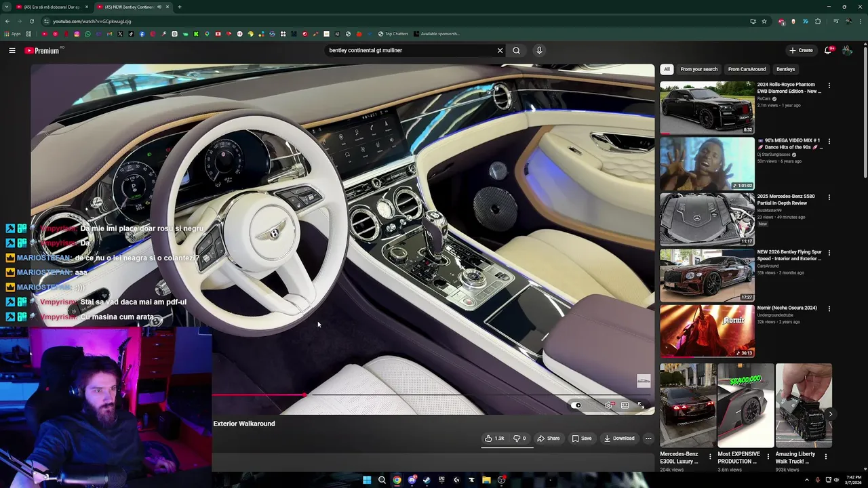
Task: Switch player to theater mode
Action: pyautogui.click(x=625, y=405)
